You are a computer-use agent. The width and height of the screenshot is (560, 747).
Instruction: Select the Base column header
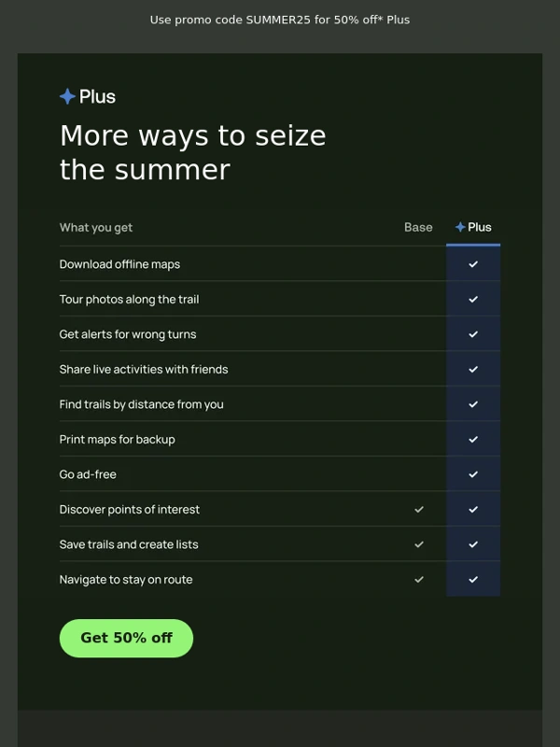(418, 227)
